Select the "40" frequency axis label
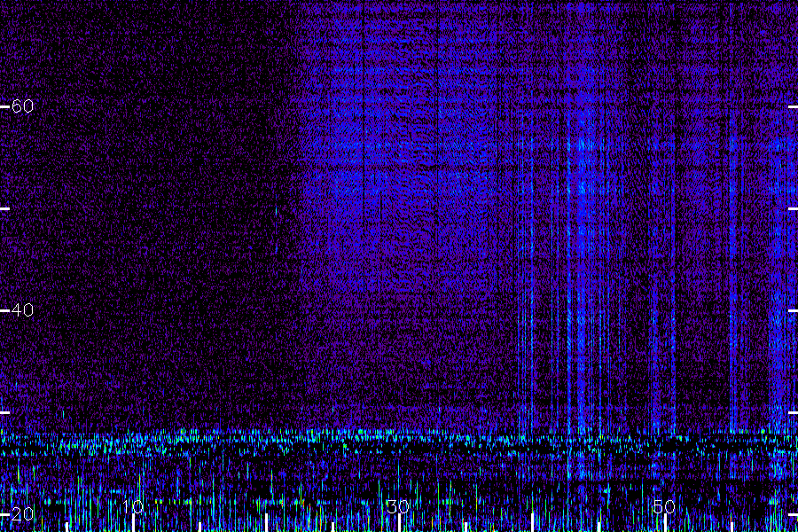 pyautogui.click(x=22, y=309)
